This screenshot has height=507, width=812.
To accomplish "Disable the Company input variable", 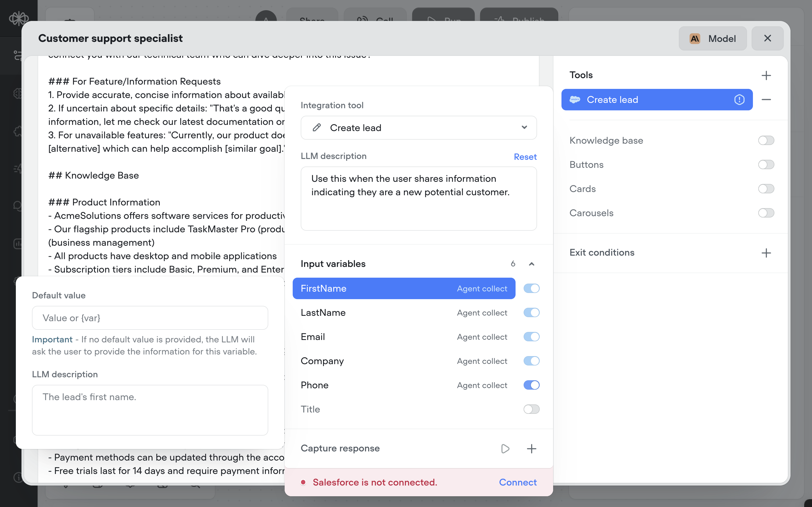I will (531, 361).
